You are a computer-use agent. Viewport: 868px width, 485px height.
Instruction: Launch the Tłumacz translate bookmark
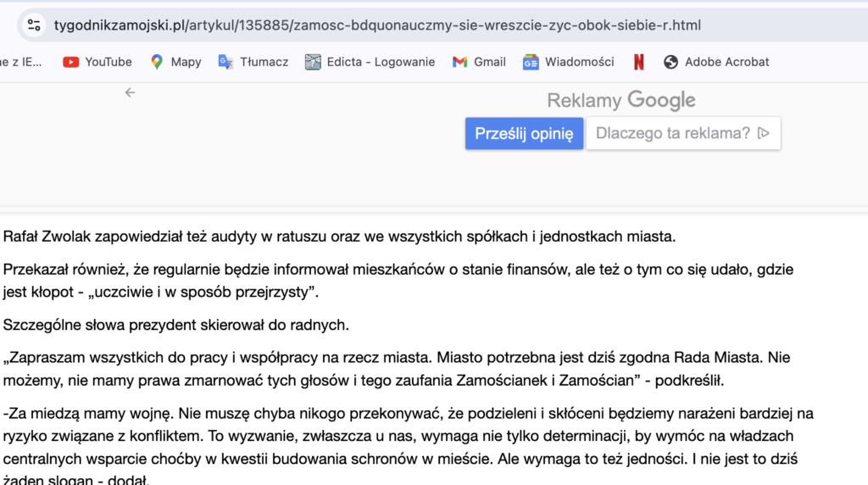pyautogui.click(x=253, y=62)
